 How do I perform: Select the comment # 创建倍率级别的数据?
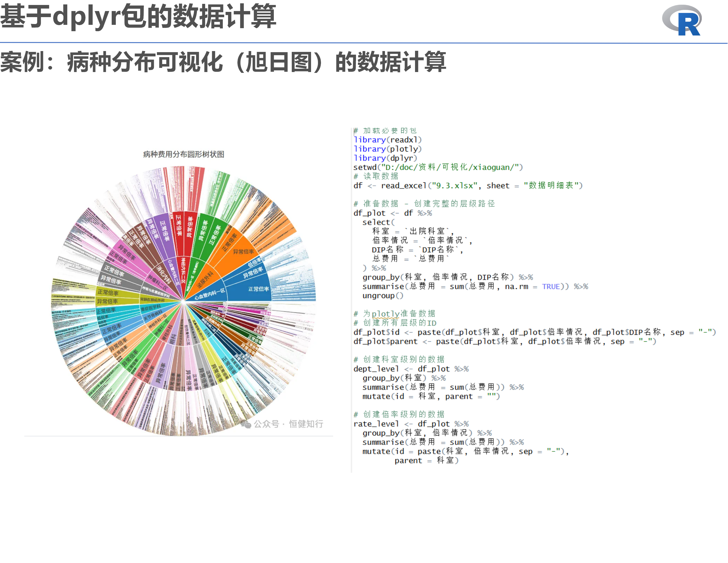point(399,414)
